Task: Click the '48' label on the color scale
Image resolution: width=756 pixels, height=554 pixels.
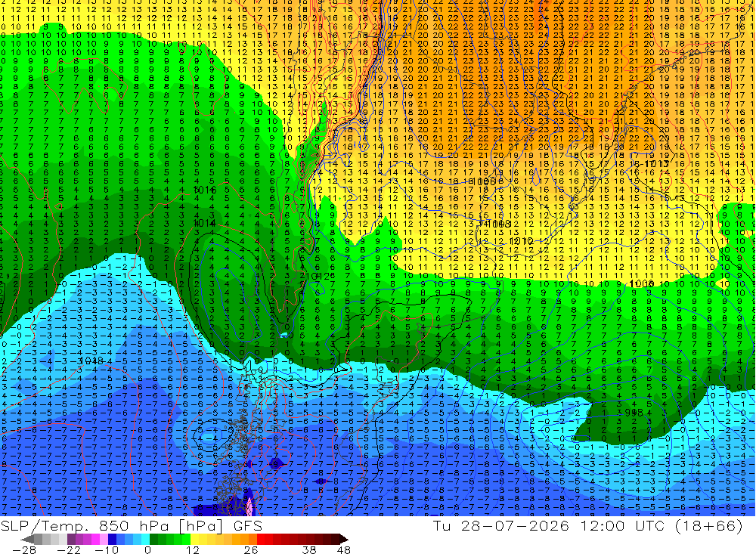Action: click(343, 549)
